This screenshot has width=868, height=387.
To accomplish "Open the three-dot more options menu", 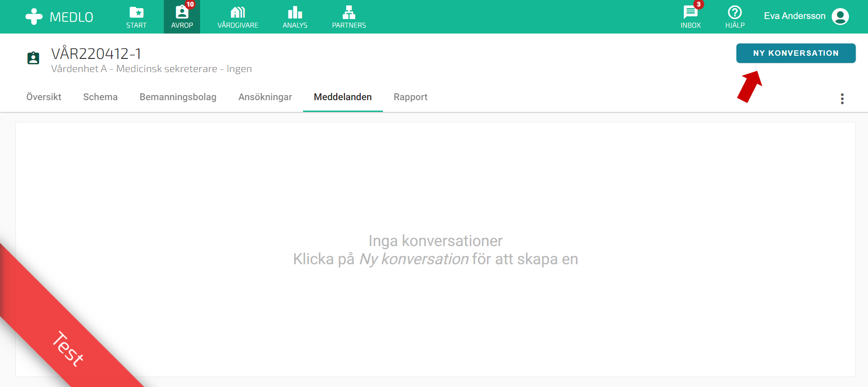I will 842,99.
